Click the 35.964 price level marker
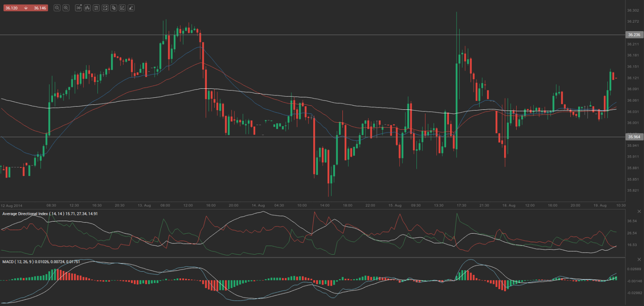 pyautogui.click(x=634, y=137)
